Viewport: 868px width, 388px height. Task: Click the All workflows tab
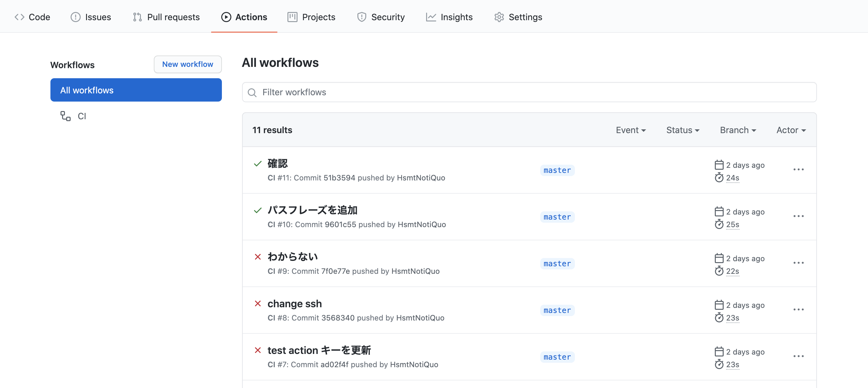tap(136, 90)
